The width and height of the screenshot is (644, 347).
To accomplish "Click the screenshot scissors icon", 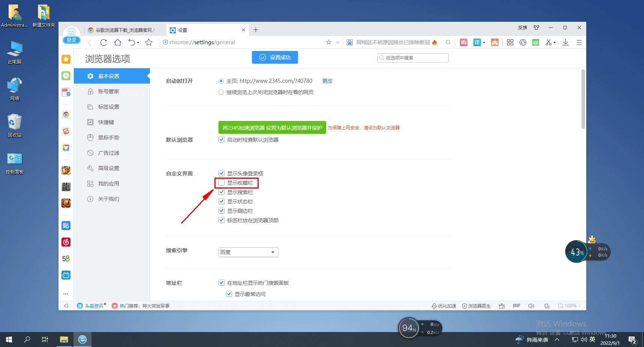I will 548,42.
